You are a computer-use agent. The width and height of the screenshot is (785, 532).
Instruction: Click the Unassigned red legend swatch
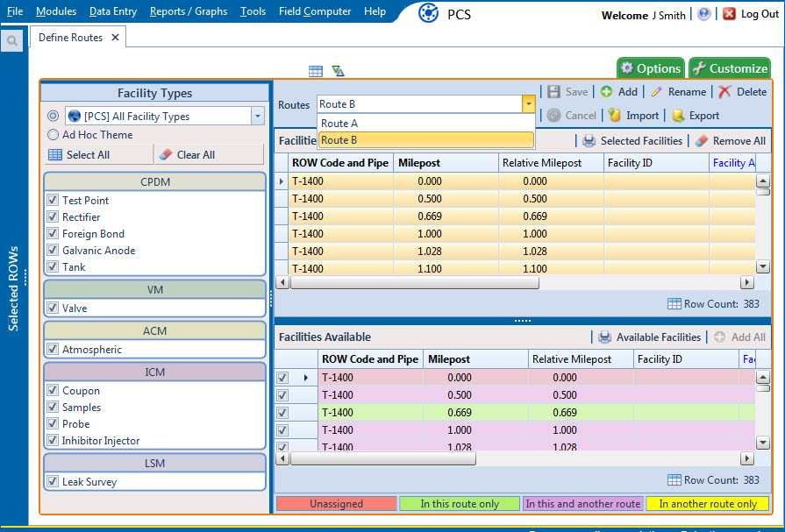(337, 503)
